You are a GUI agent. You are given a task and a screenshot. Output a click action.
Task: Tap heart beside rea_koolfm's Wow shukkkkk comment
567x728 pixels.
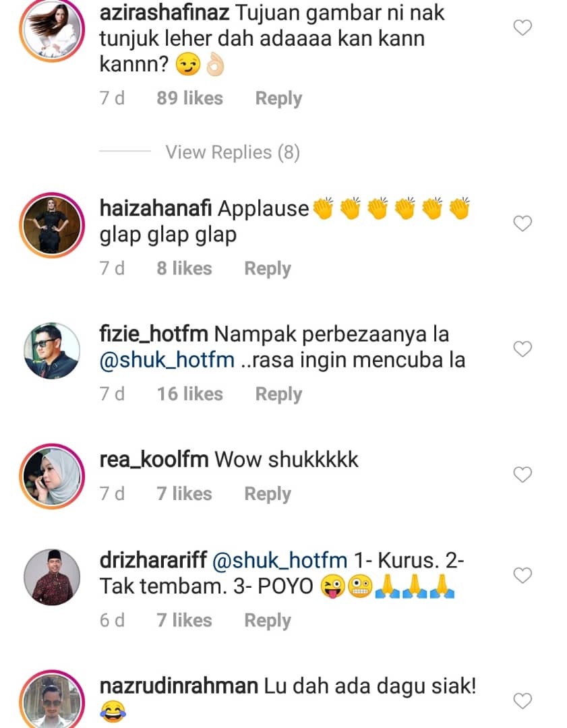click(523, 475)
